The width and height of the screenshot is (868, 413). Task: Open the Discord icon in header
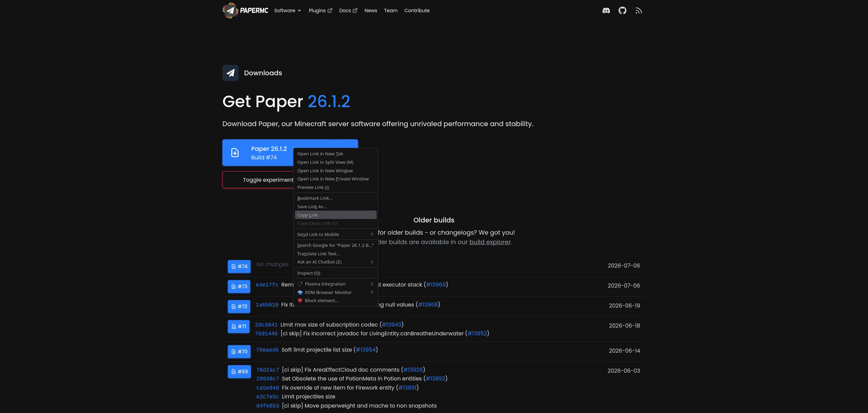606,11
